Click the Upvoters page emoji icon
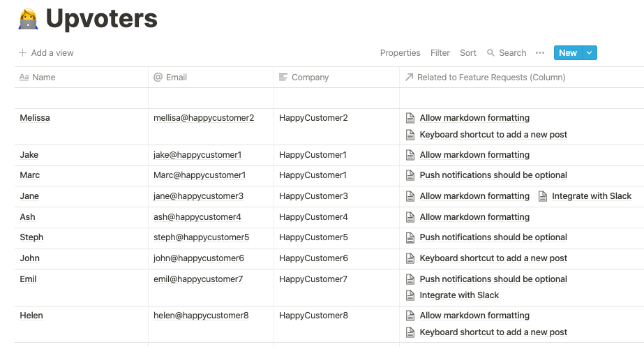Screen dimensions: 644x347 pyautogui.click(x=29, y=20)
